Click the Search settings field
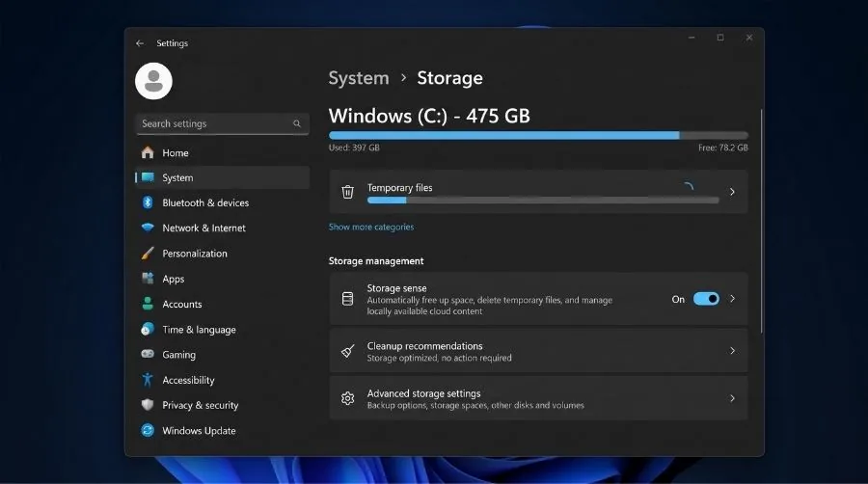 [x=222, y=123]
